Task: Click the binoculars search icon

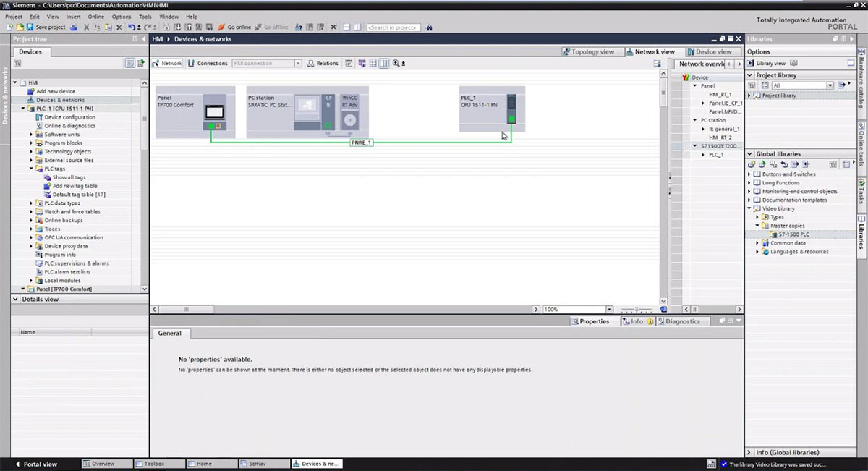Action: (430, 27)
